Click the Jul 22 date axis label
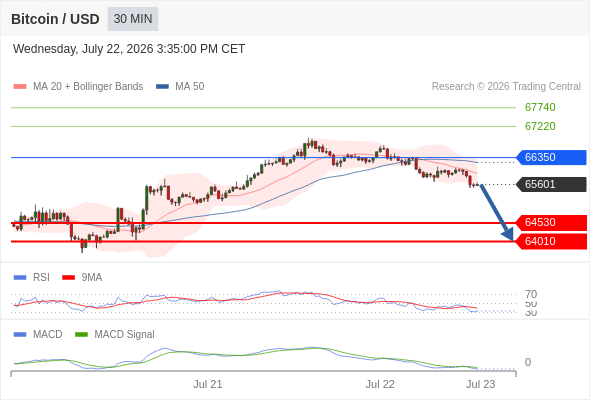590x400 pixels. (x=380, y=384)
